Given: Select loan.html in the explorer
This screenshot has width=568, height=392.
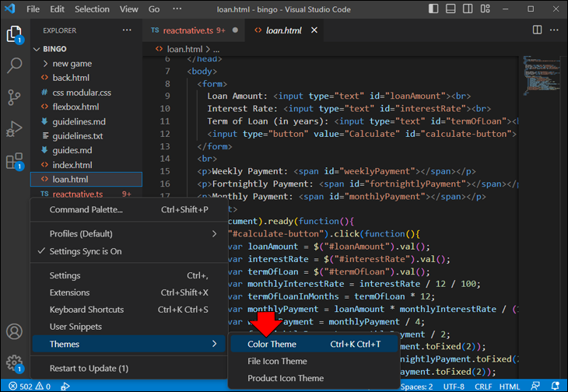Looking at the screenshot, I should [x=86, y=179].
